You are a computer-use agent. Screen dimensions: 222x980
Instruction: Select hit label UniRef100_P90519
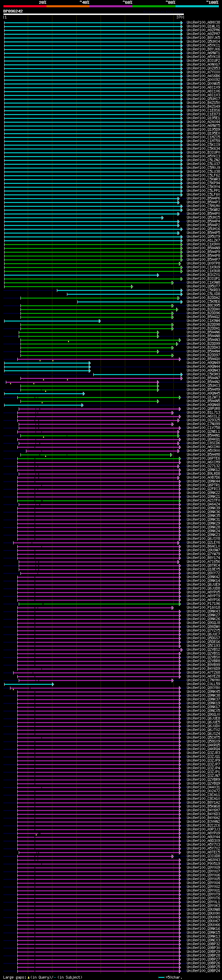(203, 864)
